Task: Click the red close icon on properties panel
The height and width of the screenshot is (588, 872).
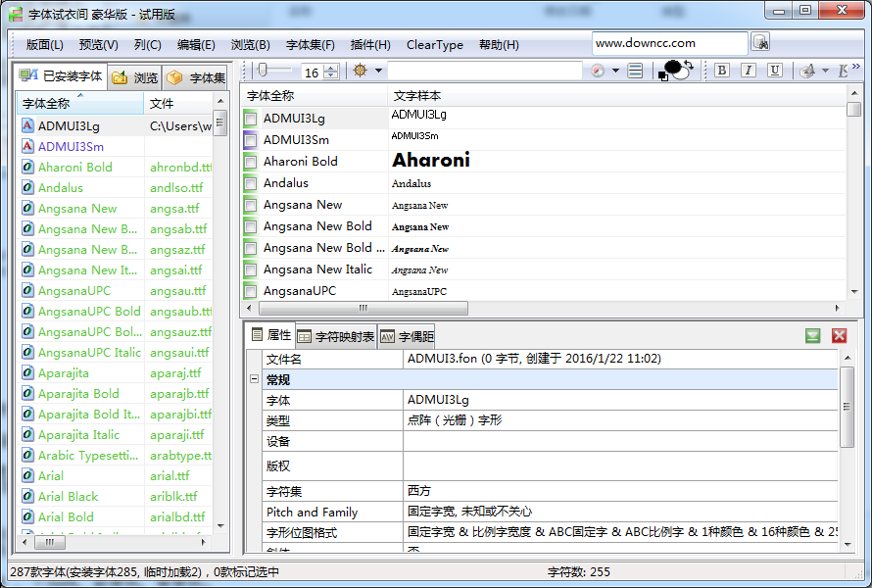Action: (839, 335)
